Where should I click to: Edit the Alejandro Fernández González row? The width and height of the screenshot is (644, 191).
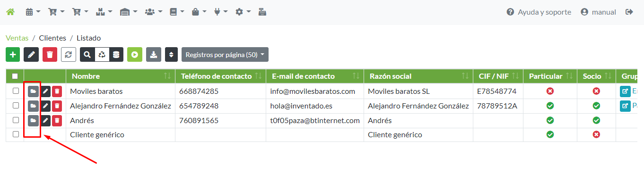45,106
